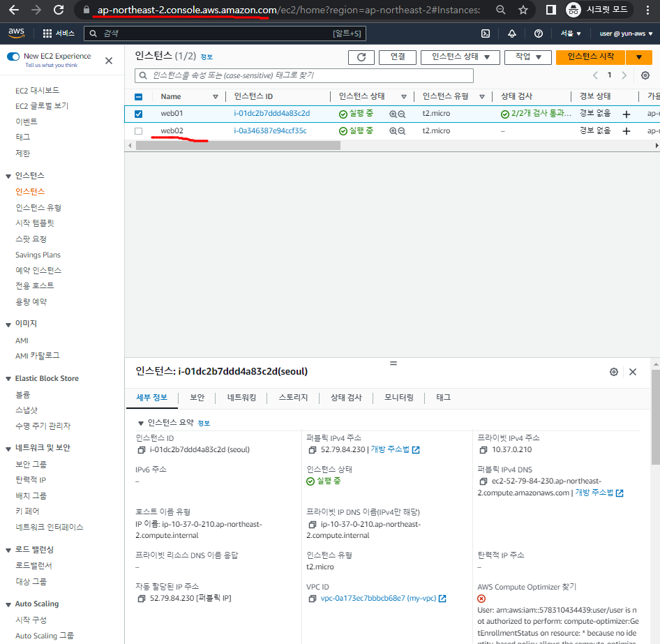Switch to the Networking tab
This screenshot has width=660, height=644.
pyautogui.click(x=241, y=397)
